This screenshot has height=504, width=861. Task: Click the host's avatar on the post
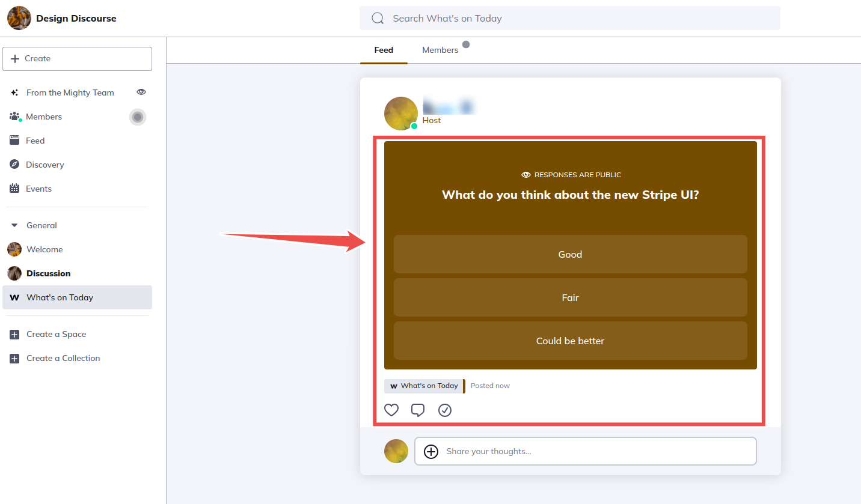401,114
